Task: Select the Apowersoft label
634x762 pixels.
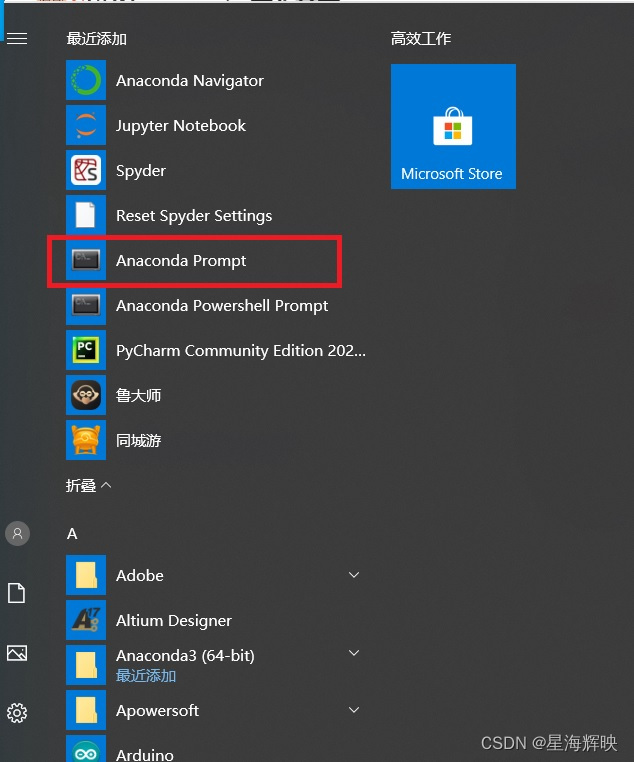Action: (x=157, y=711)
